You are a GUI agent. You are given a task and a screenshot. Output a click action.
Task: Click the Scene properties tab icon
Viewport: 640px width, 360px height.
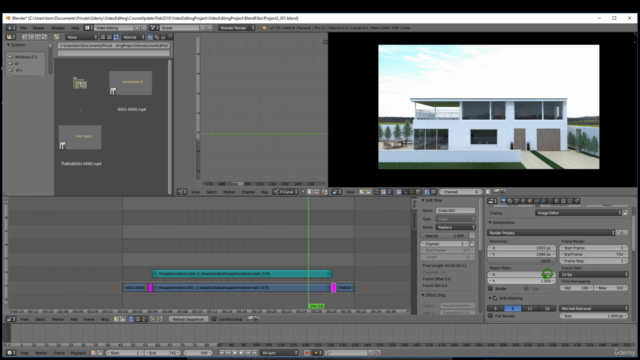click(517, 201)
